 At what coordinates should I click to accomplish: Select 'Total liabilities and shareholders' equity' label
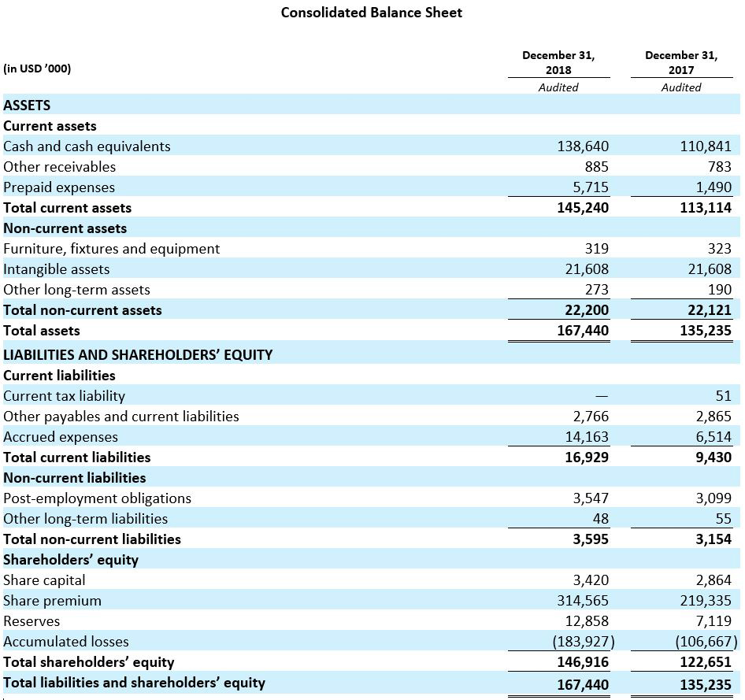(135, 683)
